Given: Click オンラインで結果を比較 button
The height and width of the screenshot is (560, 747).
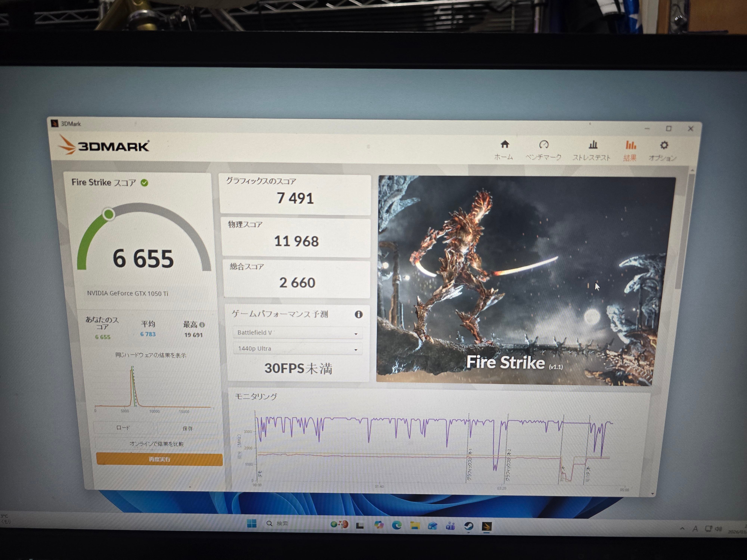Looking at the screenshot, I should coord(157,444).
